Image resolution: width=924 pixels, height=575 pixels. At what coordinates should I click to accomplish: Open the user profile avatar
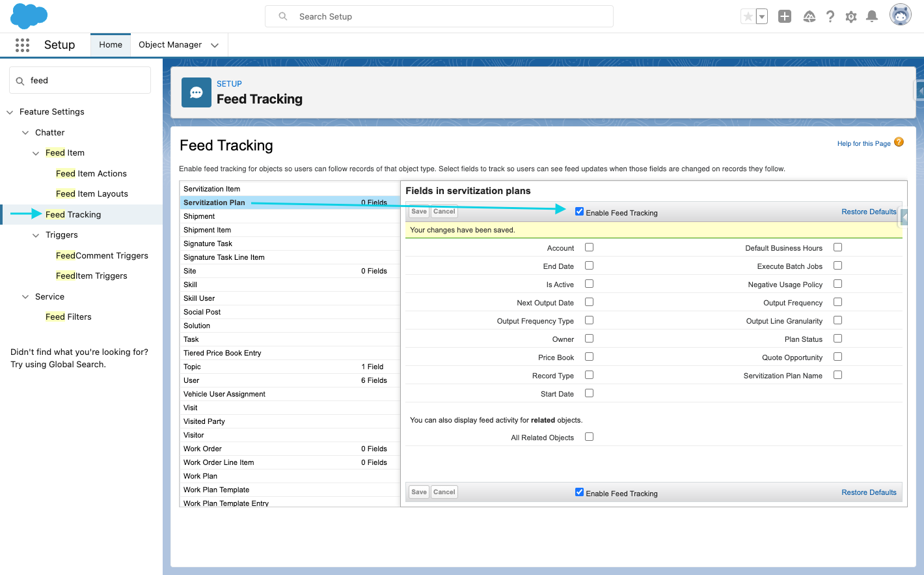click(901, 15)
